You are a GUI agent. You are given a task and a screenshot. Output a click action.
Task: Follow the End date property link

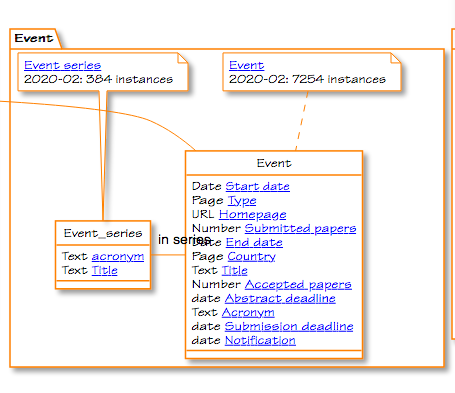[x=254, y=242]
